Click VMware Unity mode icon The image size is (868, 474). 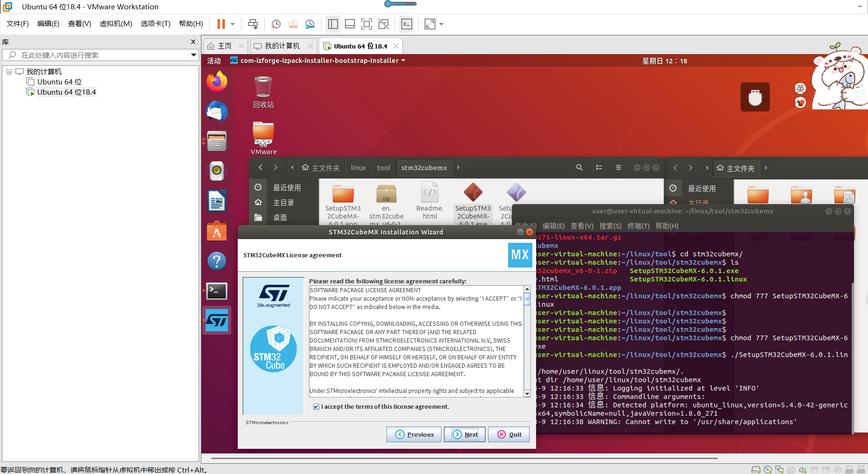384,24
